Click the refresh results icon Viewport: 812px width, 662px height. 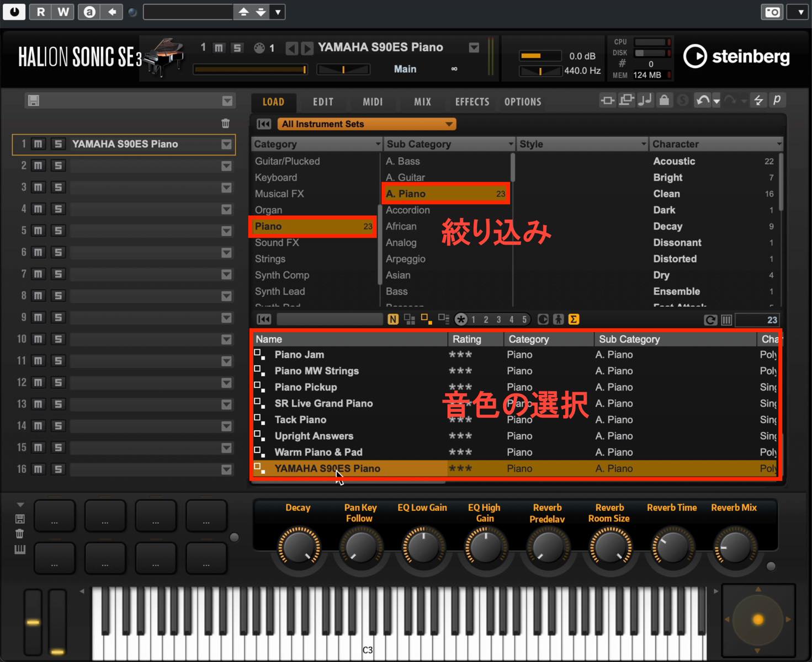click(710, 320)
